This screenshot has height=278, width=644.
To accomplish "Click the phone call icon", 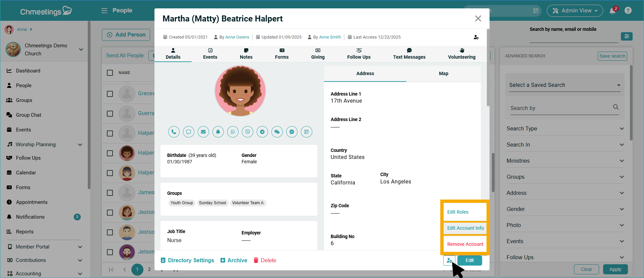I will tap(174, 132).
